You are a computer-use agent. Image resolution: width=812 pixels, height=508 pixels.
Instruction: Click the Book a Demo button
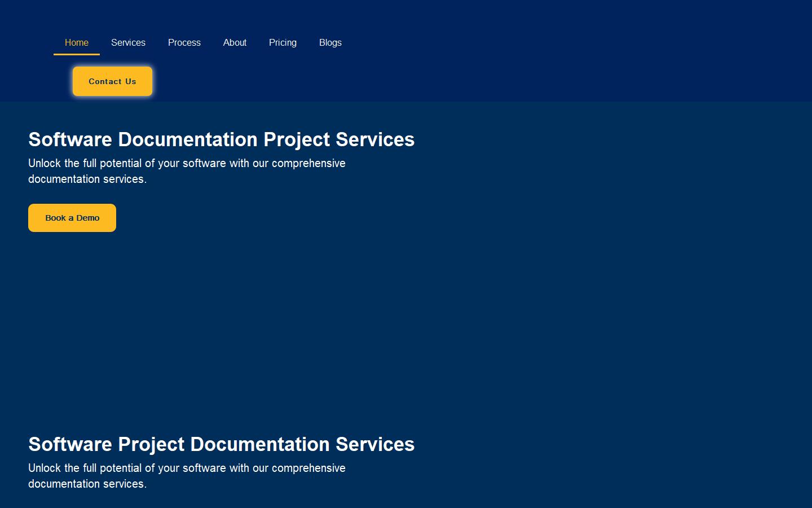coord(72,218)
